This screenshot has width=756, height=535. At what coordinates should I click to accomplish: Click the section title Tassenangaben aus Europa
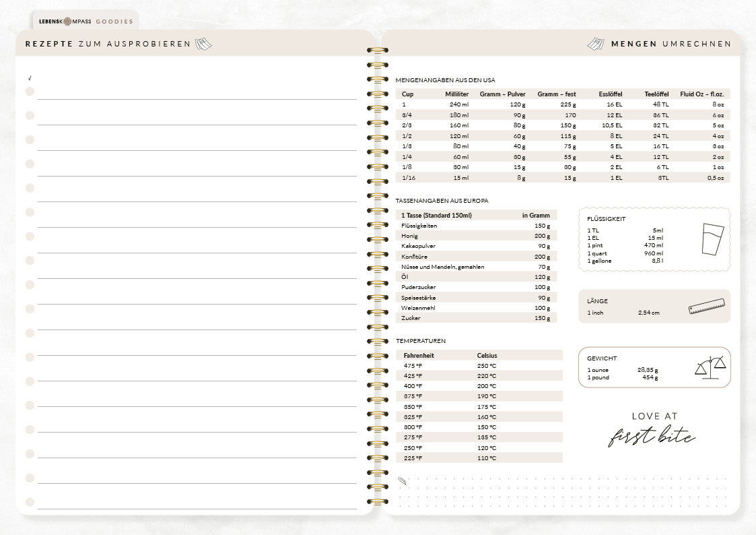click(442, 201)
